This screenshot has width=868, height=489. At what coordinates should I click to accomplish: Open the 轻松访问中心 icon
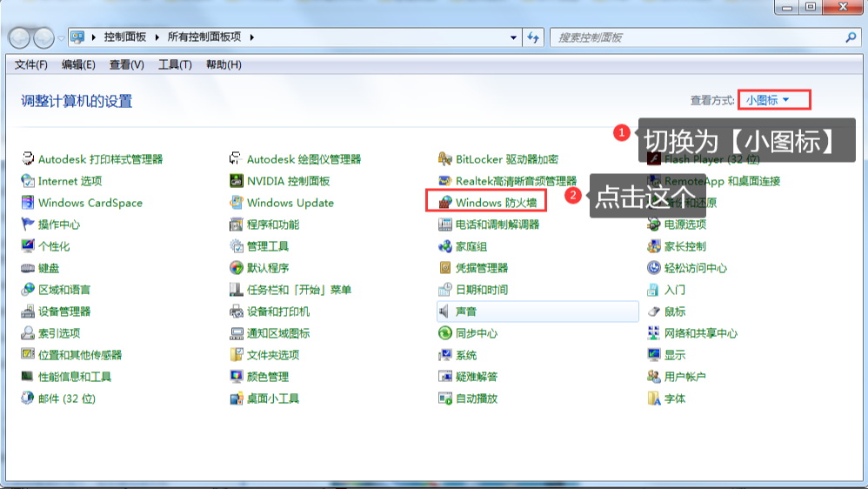click(654, 267)
